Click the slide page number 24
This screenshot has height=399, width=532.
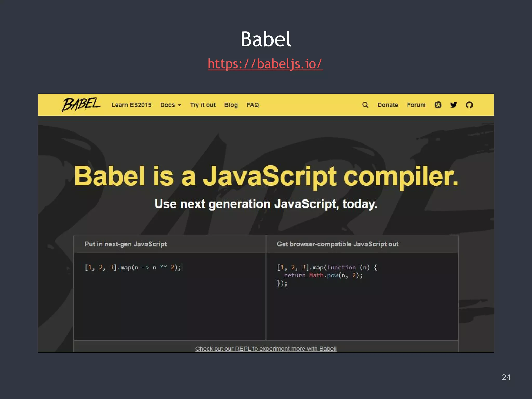pos(506,377)
